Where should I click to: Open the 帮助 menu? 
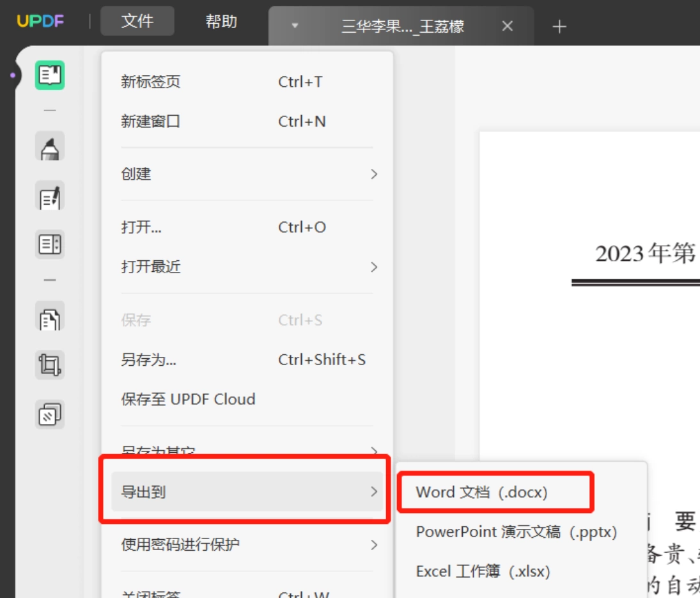(x=221, y=21)
